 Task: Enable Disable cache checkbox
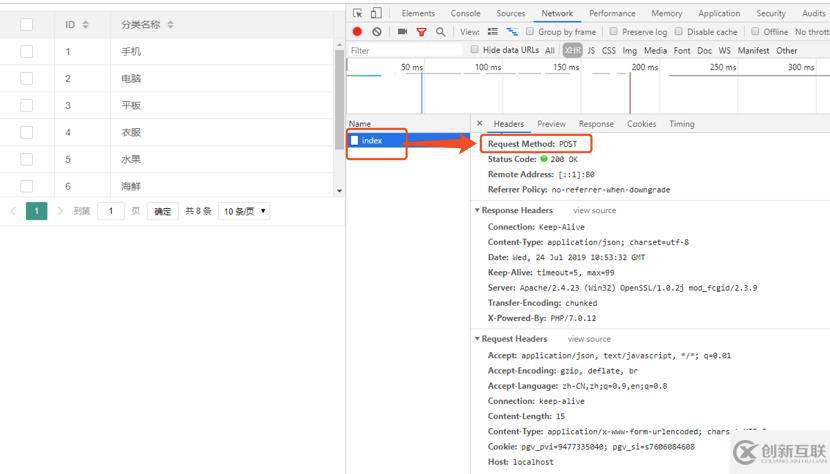tap(679, 31)
